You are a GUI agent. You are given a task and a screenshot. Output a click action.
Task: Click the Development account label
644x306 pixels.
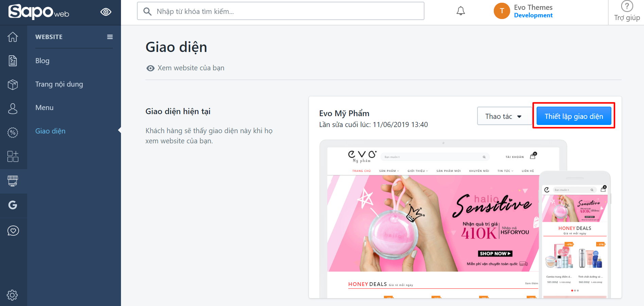coord(533,15)
